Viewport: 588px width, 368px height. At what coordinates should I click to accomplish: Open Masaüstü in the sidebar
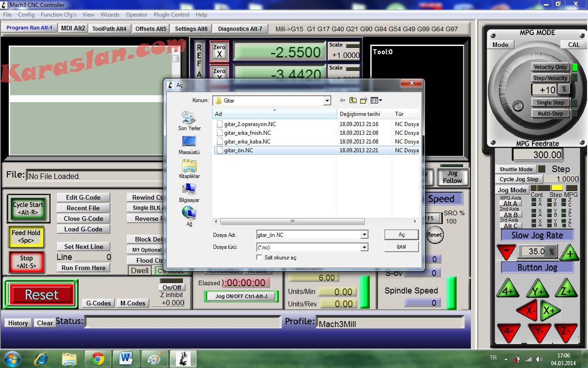pyautogui.click(x=189, y=145)
